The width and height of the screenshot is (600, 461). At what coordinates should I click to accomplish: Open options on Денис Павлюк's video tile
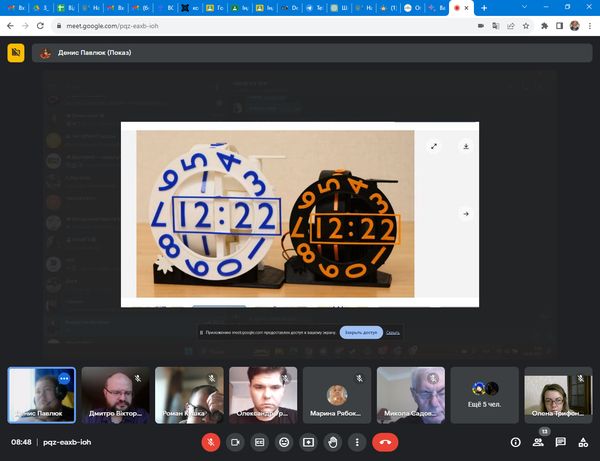click(64, 379)
